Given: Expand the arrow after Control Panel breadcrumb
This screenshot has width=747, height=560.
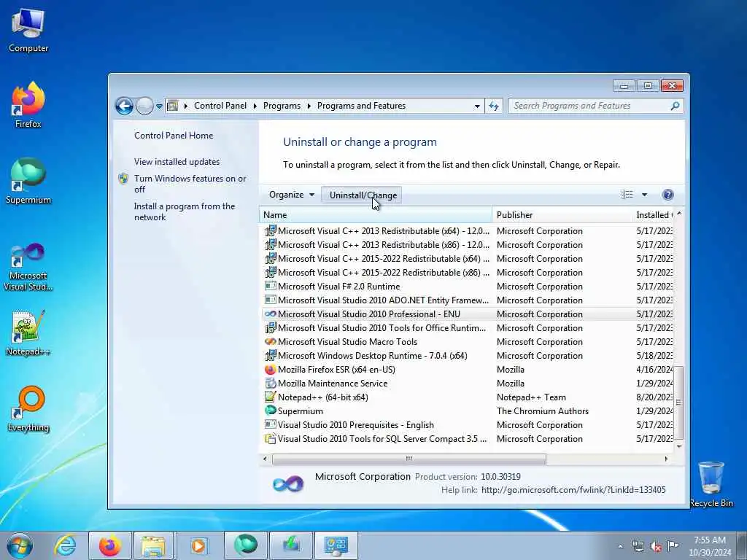Looking at the screenshot, I should click(255, 106).
